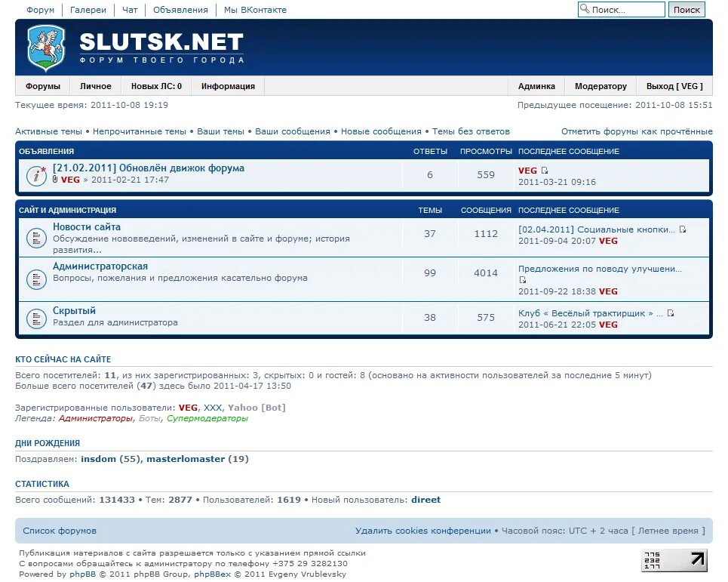Screen dimensions: 728x582
Task: Open Ваши сообщения link
Action: coord(293,131)
